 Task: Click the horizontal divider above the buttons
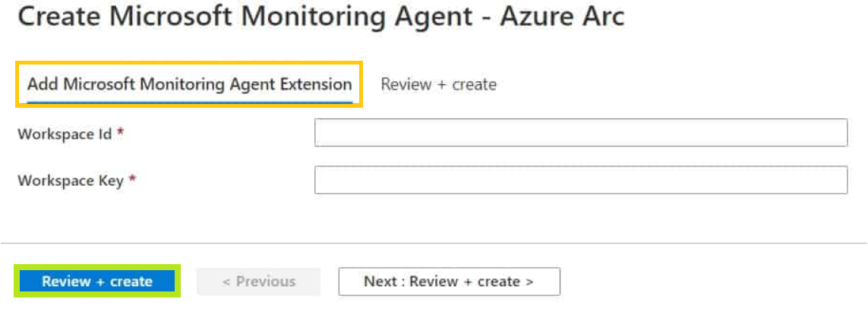434,243
